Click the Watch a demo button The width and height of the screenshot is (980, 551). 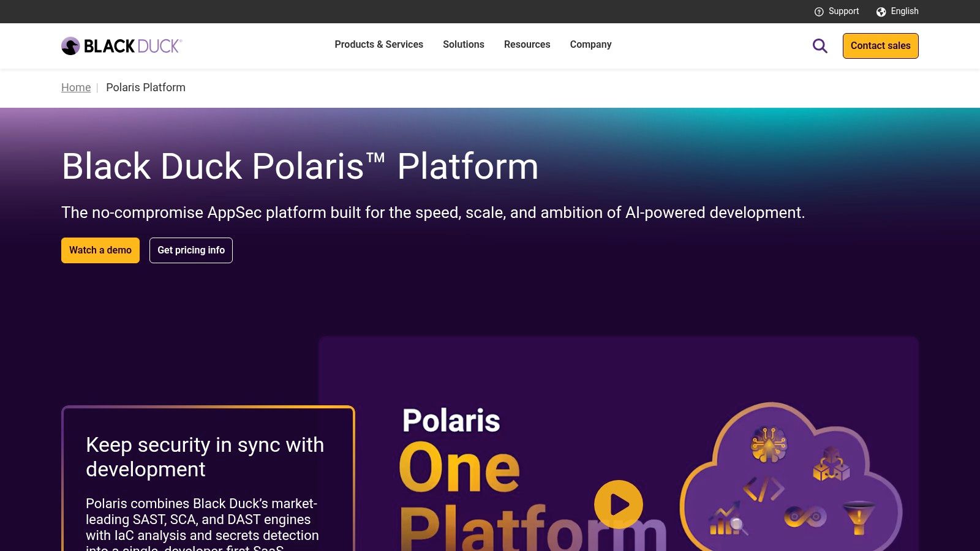tap(100, 250)
